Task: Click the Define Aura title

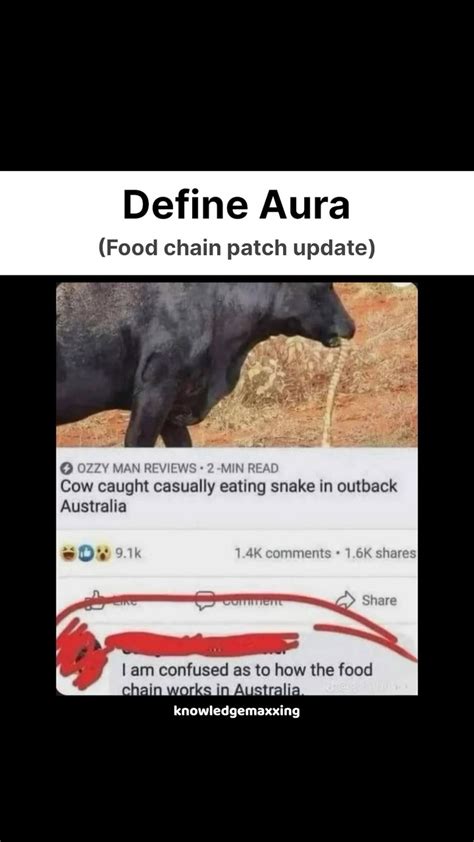Action: (237, 205)
